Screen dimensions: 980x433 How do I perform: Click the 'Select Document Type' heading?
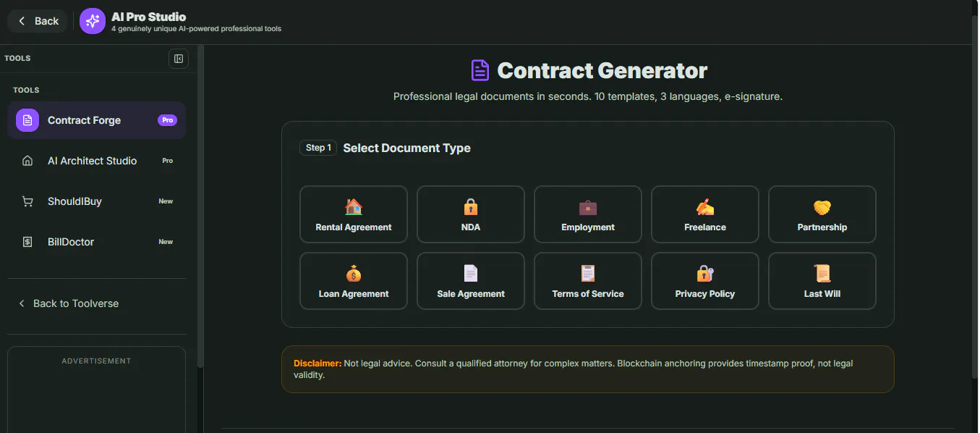(406, 148)
